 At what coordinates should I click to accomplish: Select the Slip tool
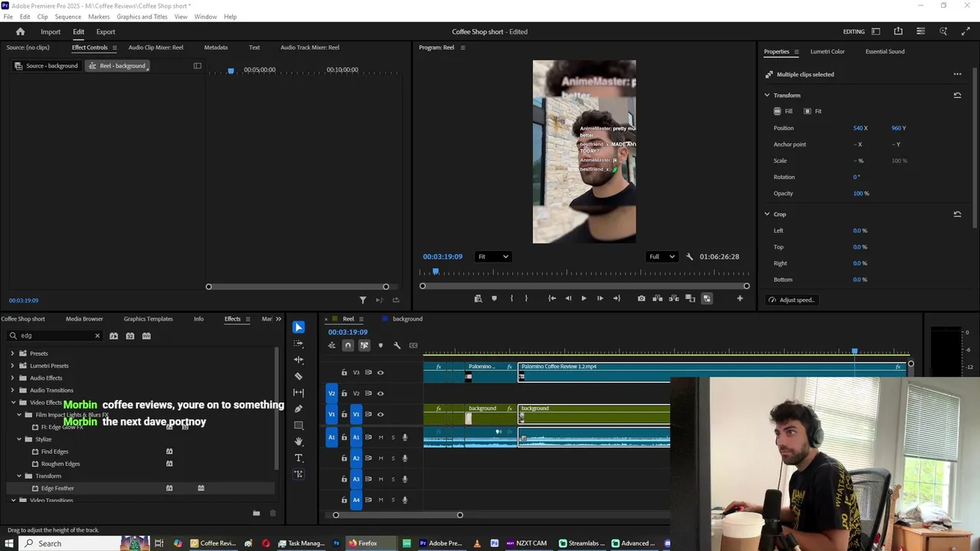pyautogui.click(x=299, y=393)
